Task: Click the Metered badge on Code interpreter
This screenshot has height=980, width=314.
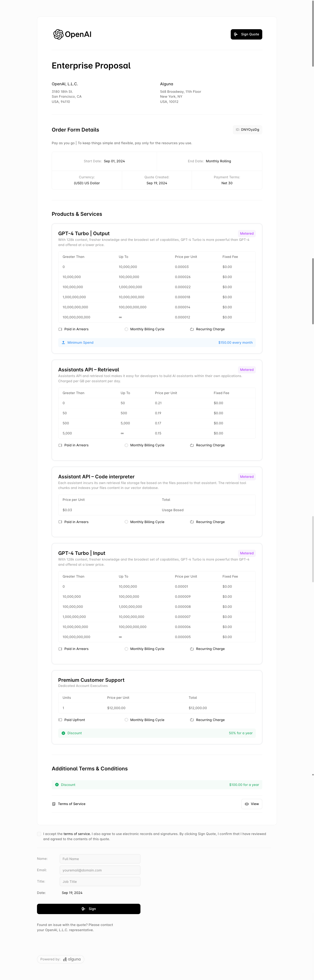Action: 247,477
